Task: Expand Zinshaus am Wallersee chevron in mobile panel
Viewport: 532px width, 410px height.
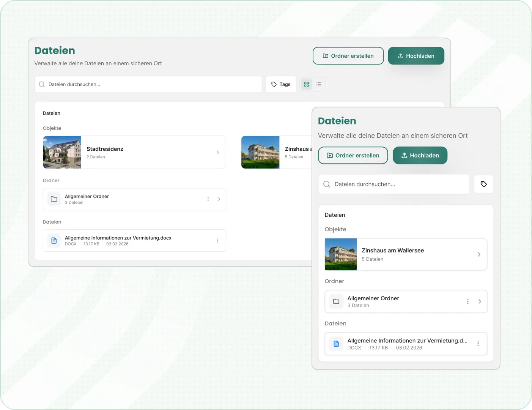Action: (479, 254)
